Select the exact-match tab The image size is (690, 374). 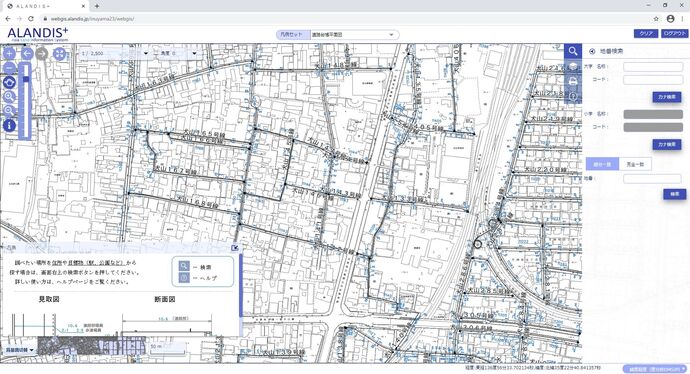click(635, 164)
